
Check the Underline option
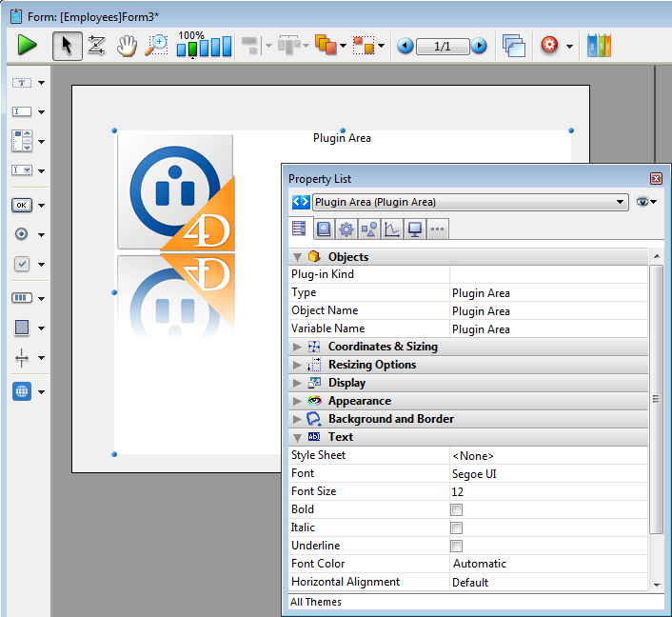pos(457,546)
